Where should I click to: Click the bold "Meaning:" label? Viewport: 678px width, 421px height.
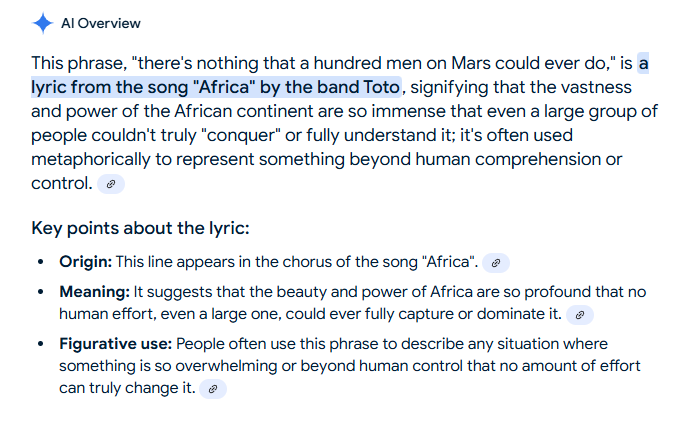(x=95, y=291)
